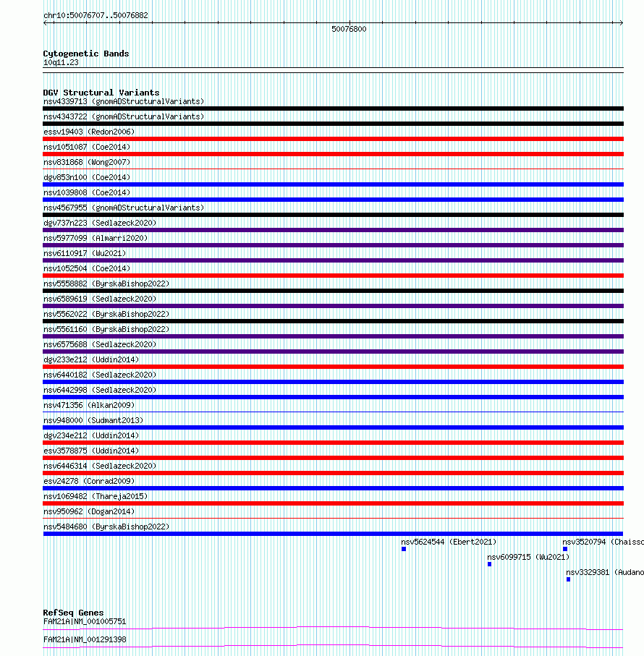Select nsv471356 (Alkan2009) label

click(89, 406)
